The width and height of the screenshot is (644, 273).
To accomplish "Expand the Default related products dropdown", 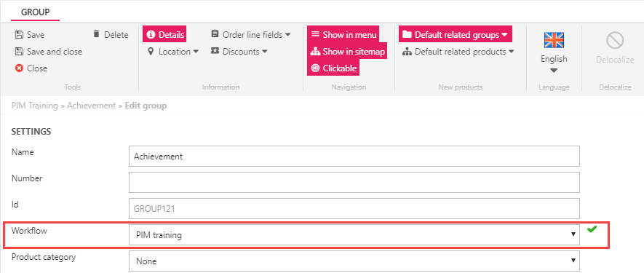I will pos(458,52).
